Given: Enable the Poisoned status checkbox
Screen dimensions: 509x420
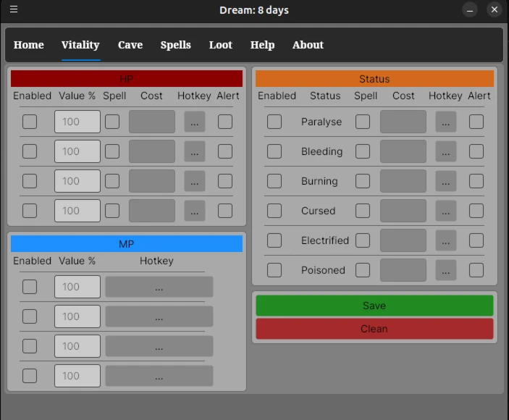Looking at the screenshot, I should tap(274, 270).
